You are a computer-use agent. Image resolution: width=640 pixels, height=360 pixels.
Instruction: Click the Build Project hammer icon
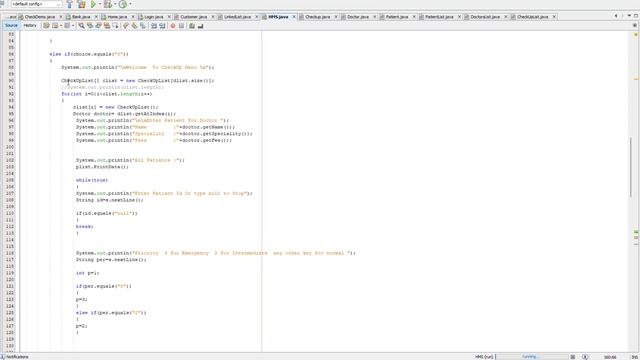[x=69, y=4]
